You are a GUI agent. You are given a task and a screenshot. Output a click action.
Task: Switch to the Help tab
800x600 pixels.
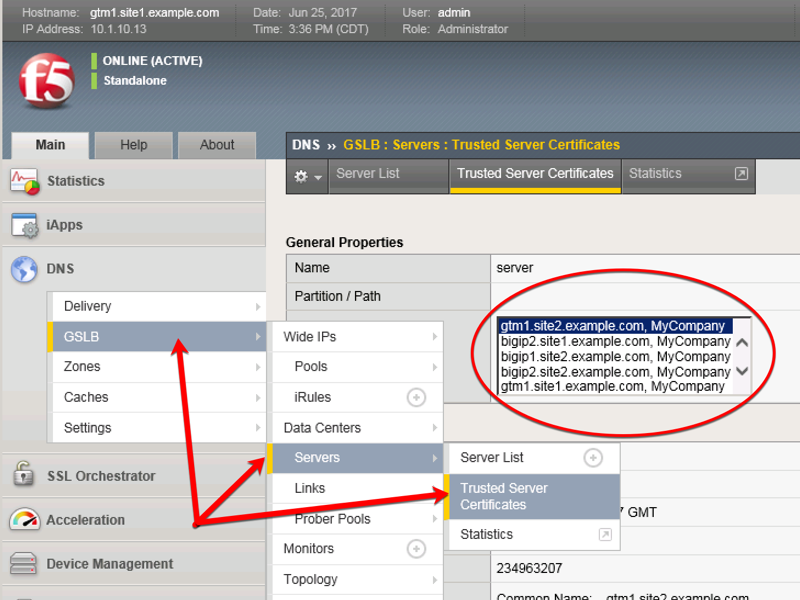134,145
